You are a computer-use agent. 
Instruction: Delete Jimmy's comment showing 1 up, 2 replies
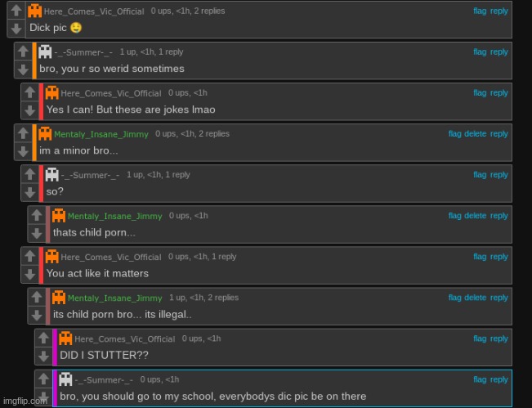[x=475, y=298]
